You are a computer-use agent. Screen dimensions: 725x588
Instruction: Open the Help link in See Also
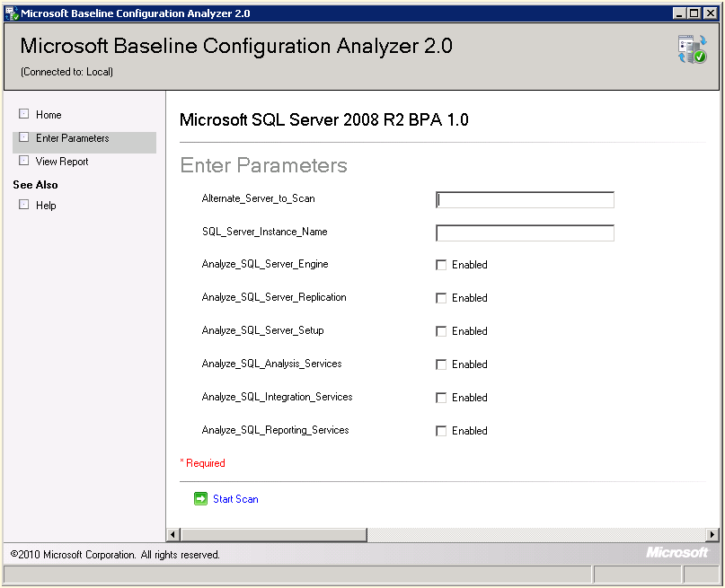click(x=46, y=206)
